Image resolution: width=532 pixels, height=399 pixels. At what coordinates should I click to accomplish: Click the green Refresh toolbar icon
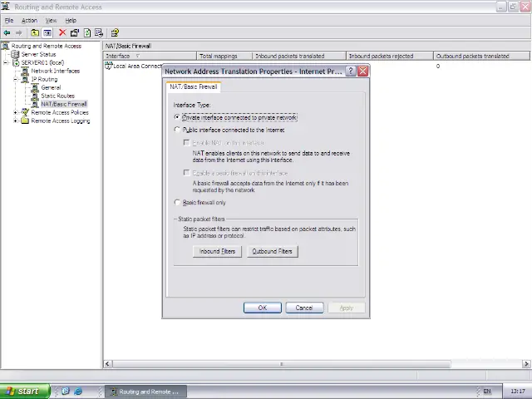[x=87, y=33]
